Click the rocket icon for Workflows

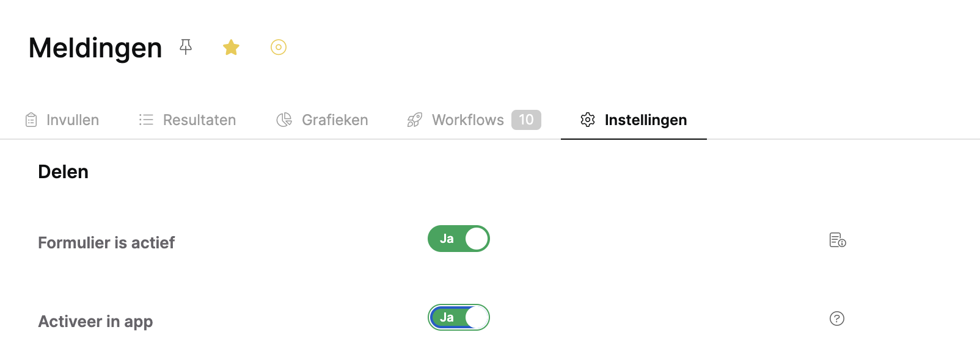[x=415, y=120]
